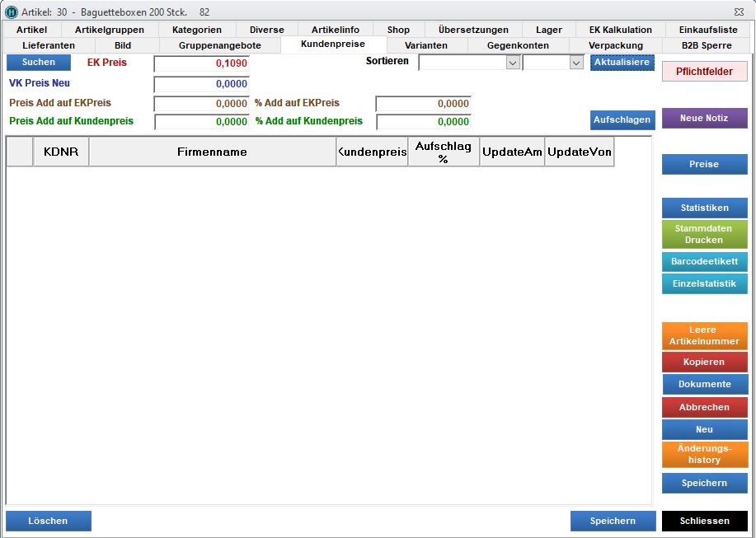756x538 pixels.
Task: Open the EK Kalkulation tab
Action: click(620, 30)
